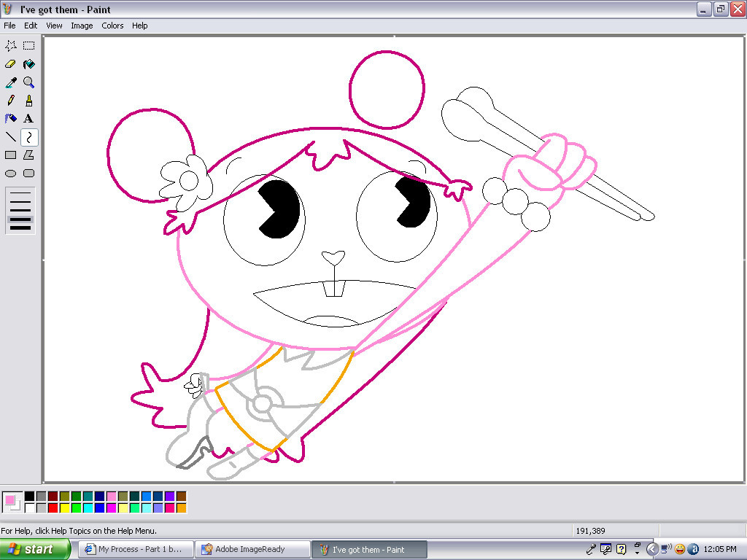Select the magenta color swatch
Image resolution: width=747 pixels, height=560 pixels.
[112, 508]
